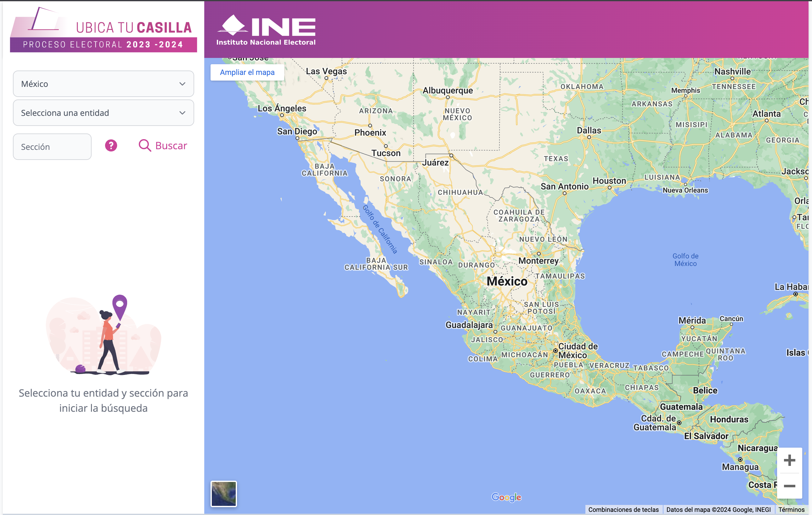The width and height of the screenshot is (812, 515).
Task: Click the chevron on entidad selector
Action: click(183, 113)
